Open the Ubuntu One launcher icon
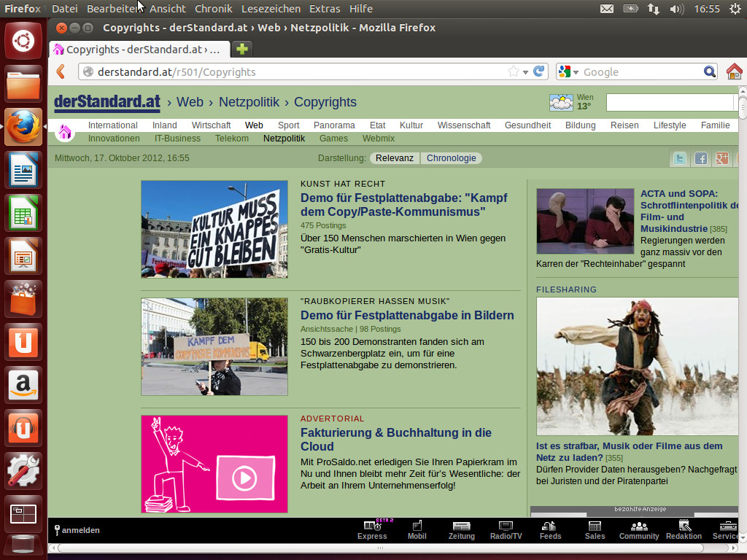Image resolution: width=747 pixels, height=560 pixels. [x=23, y=341]
